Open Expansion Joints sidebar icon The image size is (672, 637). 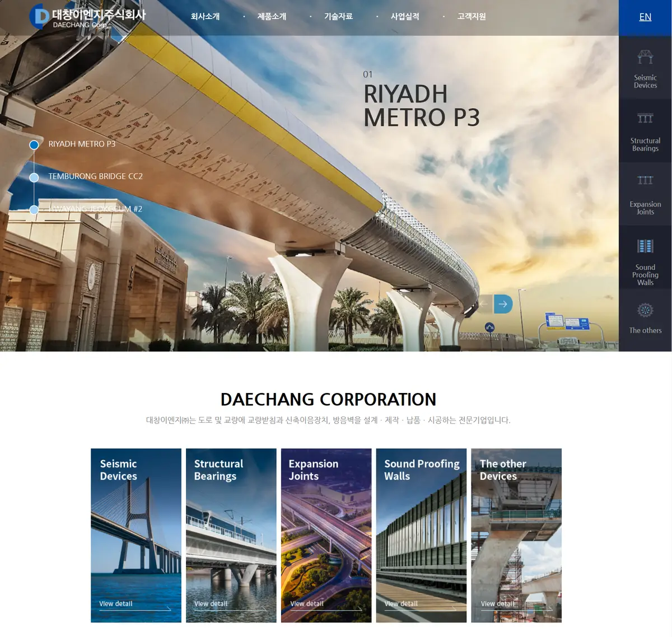point(645,180)
